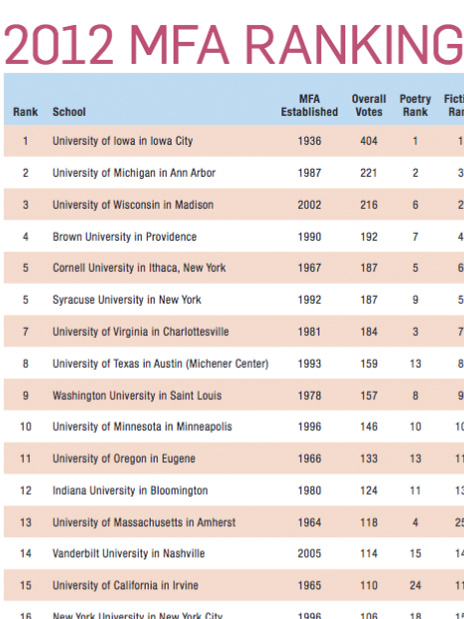Screen dimensions: 464x619
Task: Click the overall votes value 159
Action: (x=368, y=364)
